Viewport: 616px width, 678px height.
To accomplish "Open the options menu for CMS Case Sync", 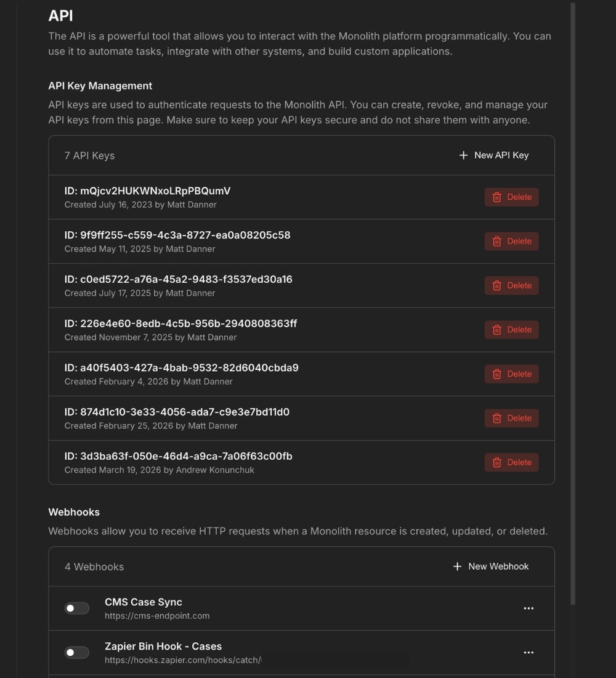I will [529, 608].
